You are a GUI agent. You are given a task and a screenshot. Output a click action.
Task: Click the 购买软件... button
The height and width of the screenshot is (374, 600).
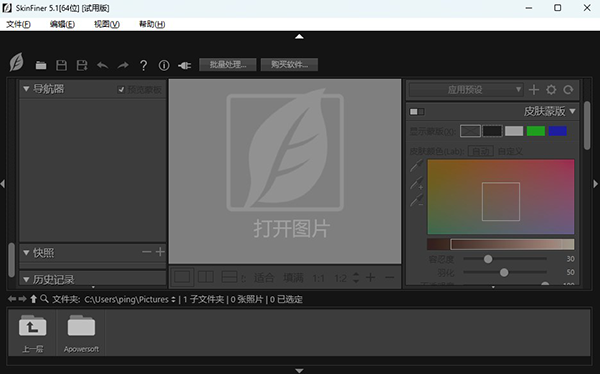(x=289, y=65)
